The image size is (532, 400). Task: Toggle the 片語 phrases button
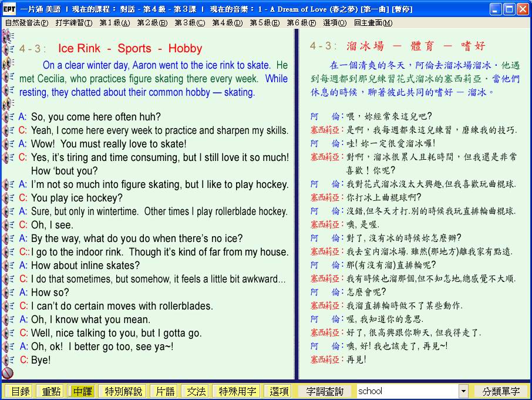coord(165,391)
